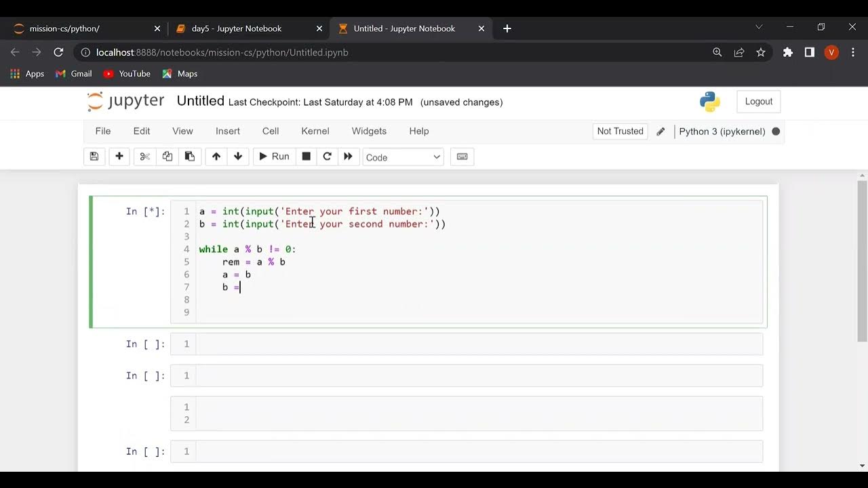Open the Maps bookmark
This screenshot has width=868, height=488.
[x=180, y=74]
